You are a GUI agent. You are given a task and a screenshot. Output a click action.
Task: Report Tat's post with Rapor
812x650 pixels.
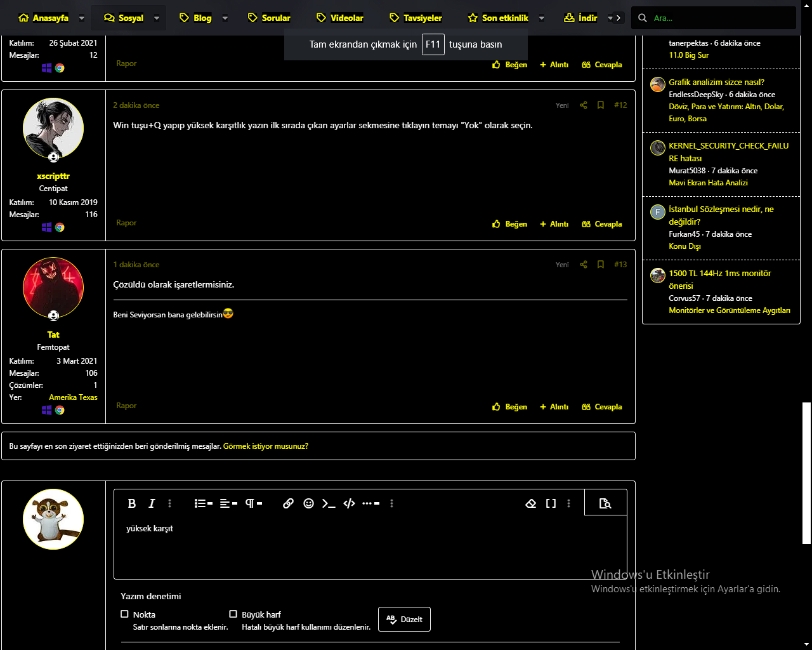126,406
